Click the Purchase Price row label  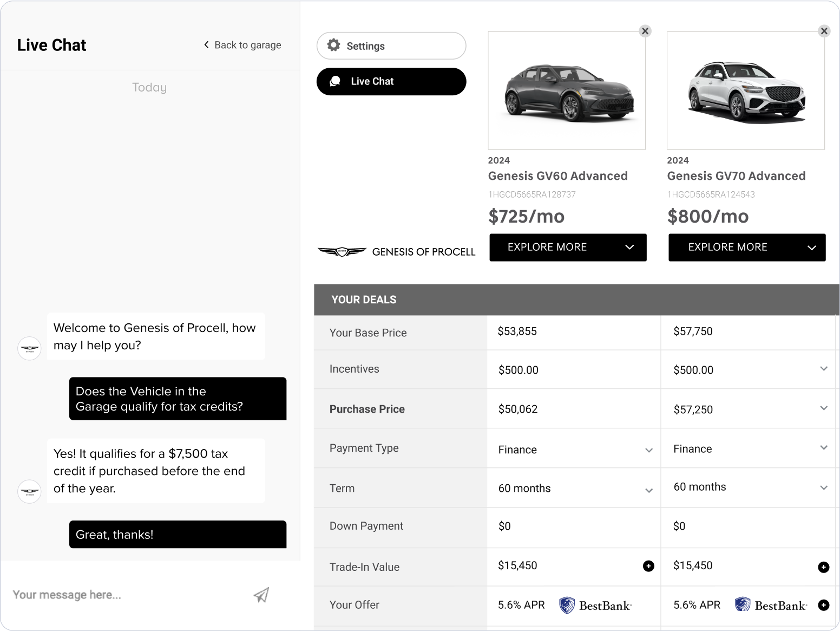point(367,409)
